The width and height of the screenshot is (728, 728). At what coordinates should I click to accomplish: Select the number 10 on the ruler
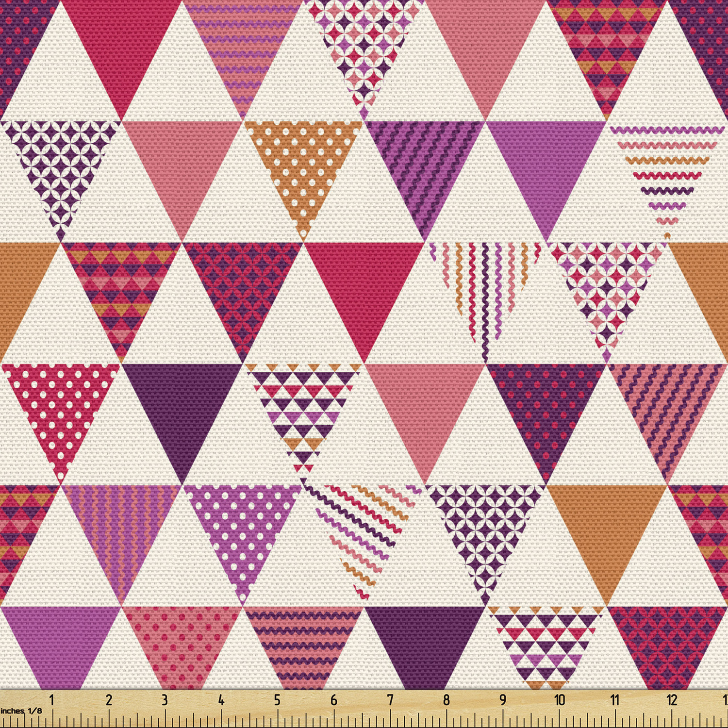click(x=560, y=700)
